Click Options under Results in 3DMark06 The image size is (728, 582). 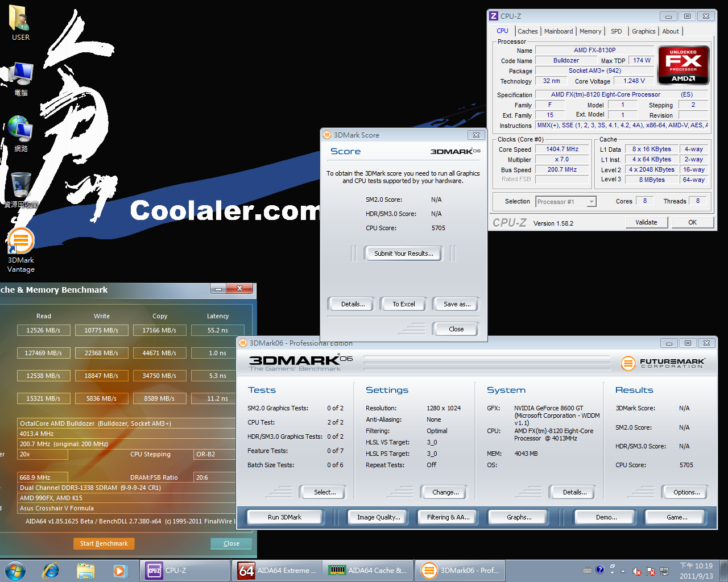686,492
